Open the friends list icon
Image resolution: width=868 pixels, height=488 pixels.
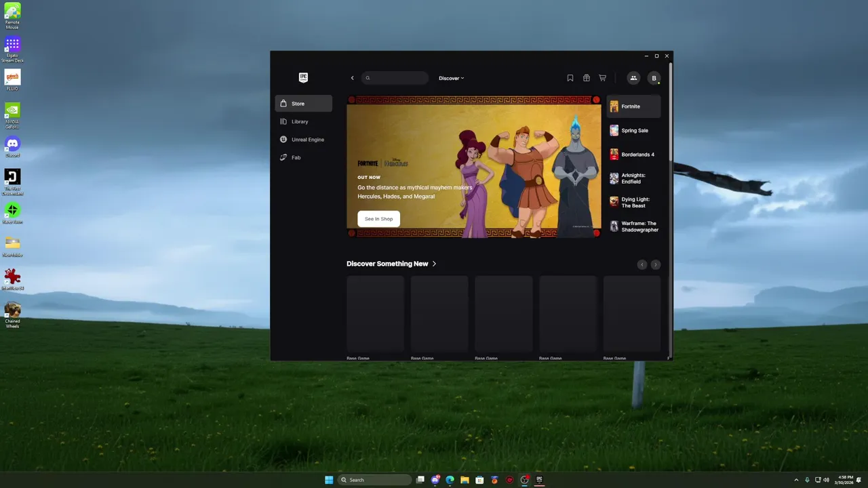click(633, 78)
